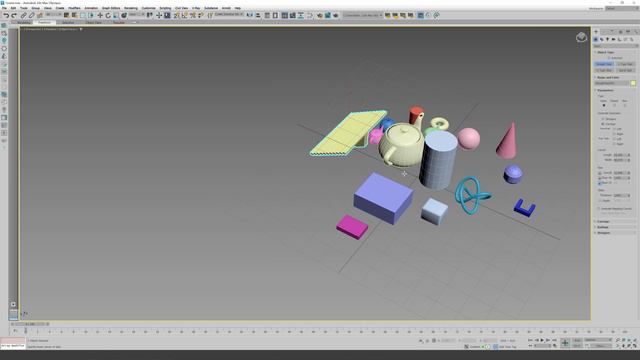Click the Play Animation button
This screenshot has height=360, width=640.
(x=542, y=340)
